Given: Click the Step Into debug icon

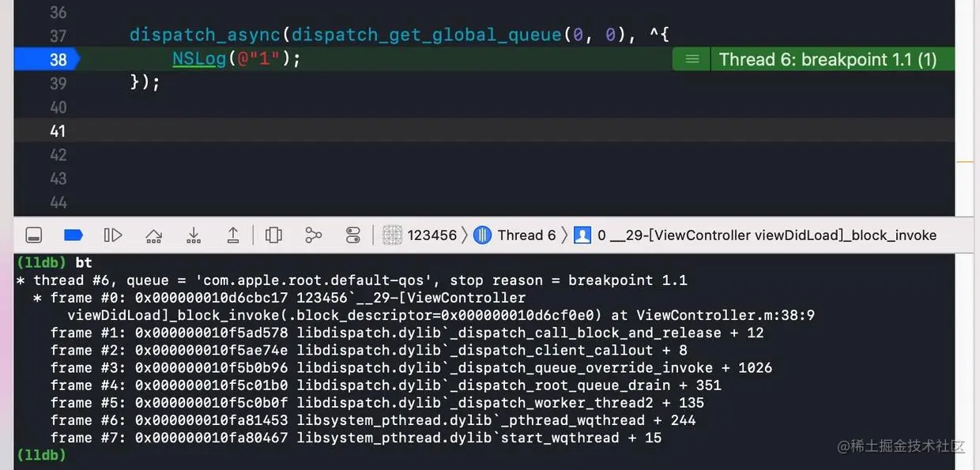Looking at the screenshot, I should click(x=193, y=235).
